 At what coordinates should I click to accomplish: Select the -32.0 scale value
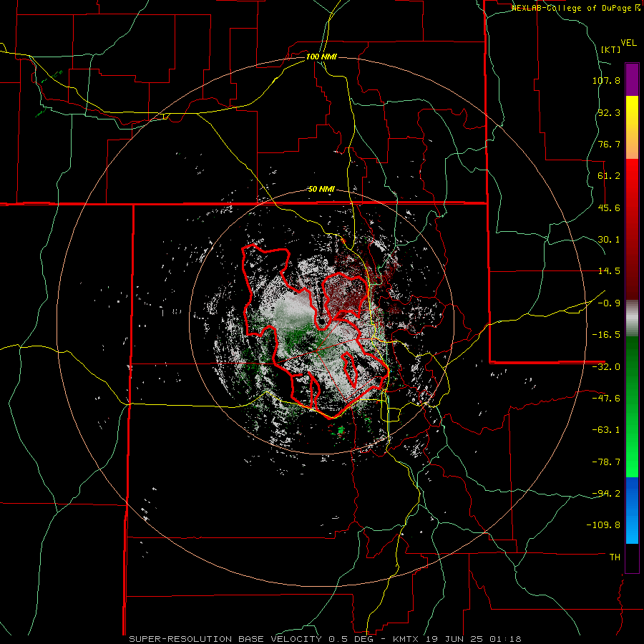pos(606,367)
